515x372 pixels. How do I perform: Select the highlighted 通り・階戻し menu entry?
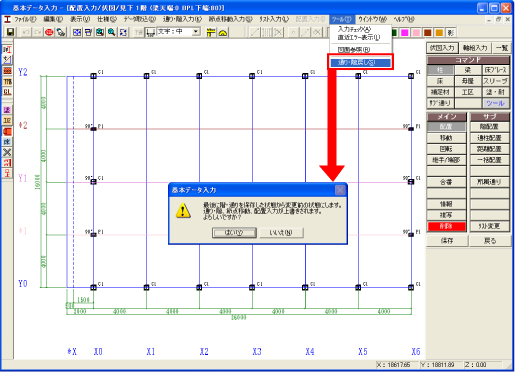[x=361, y=62]
